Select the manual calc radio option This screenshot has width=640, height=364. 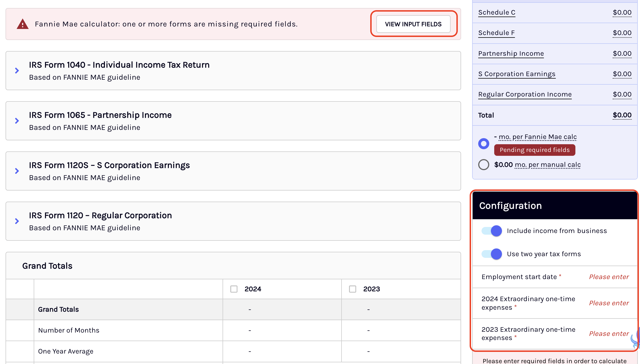tap(484, 165)
